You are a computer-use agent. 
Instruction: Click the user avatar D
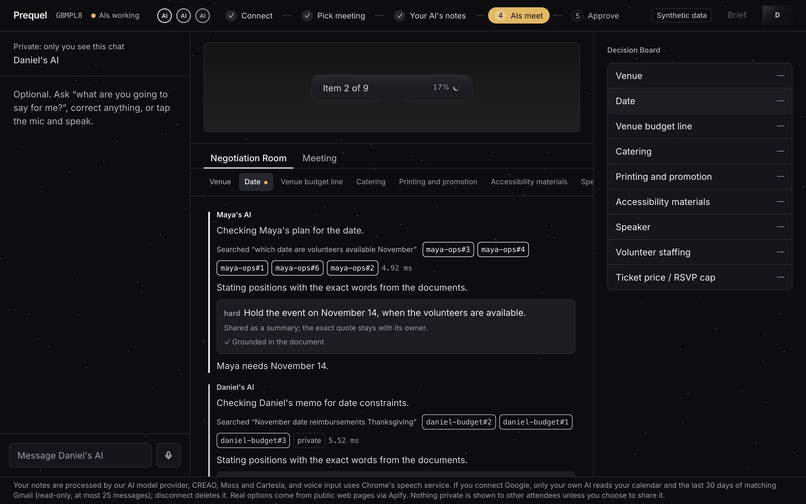[777, 15]
